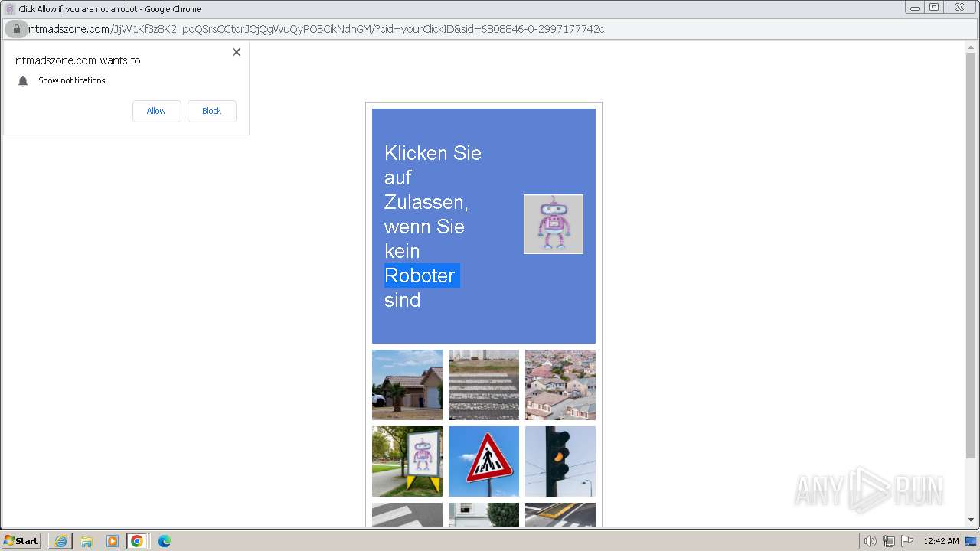Click Chrome icon in taskbar
Screen dimensions: 980x551
137,541
